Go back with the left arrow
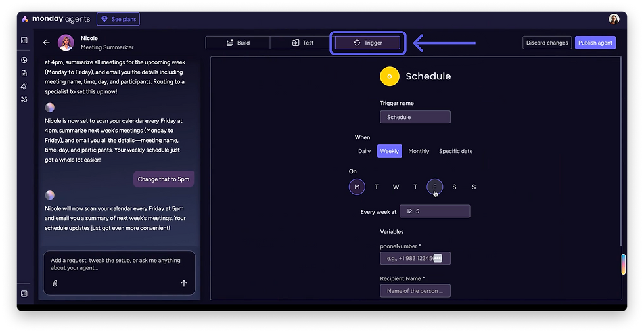 (47, 43)
